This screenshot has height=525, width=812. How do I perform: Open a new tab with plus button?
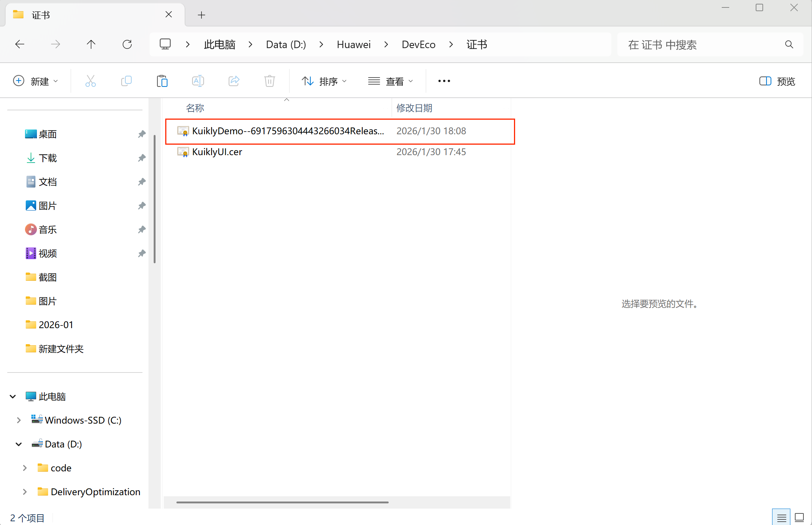tap(201, 15)
